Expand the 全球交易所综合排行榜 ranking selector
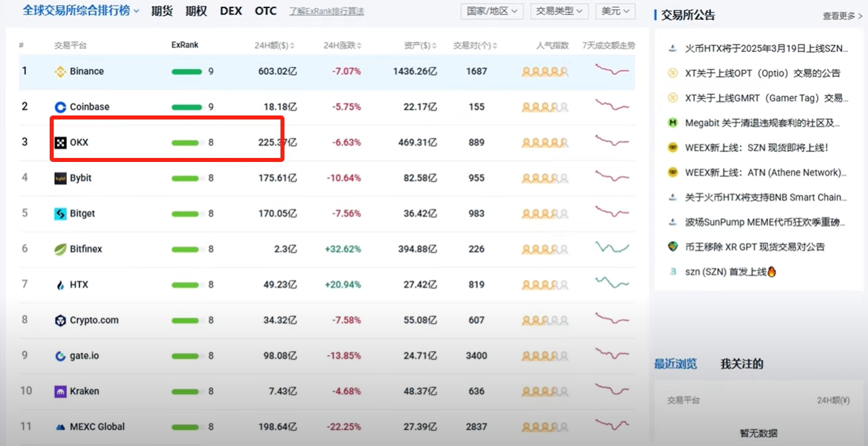Viewport: 868px width, 446px height. point(81,11)
